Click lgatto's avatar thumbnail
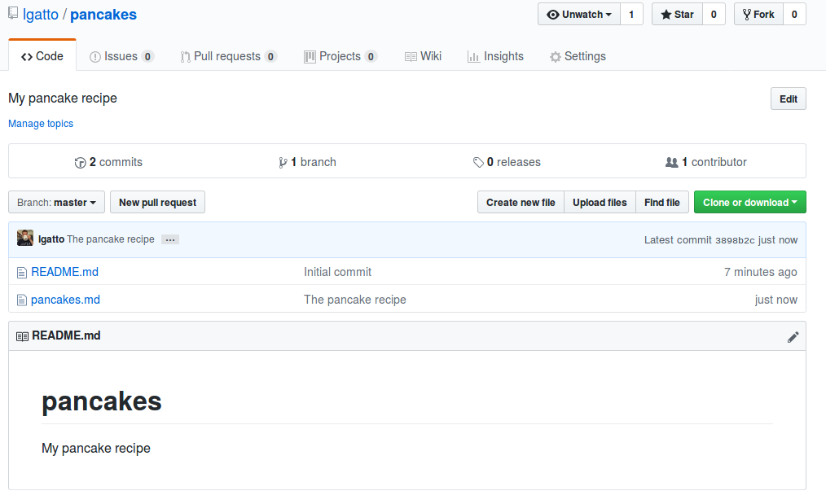Screen dimensions: 826x504 pyautogui.click(x=25, y=238)
